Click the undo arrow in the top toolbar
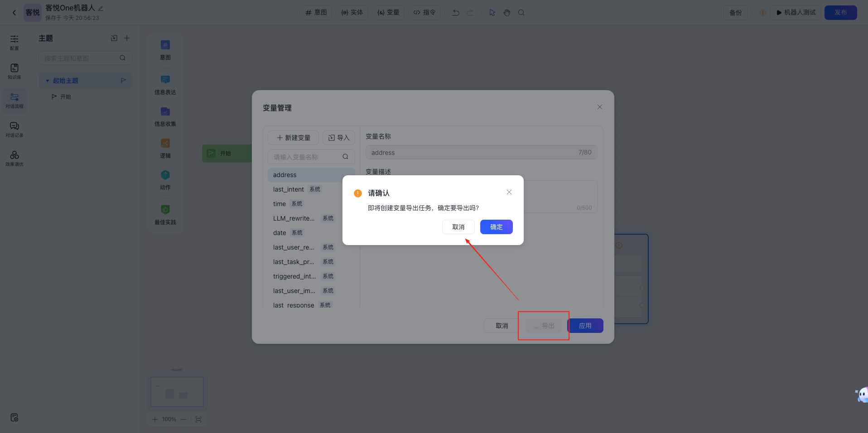The image size is (868, 433). [456, 13]
